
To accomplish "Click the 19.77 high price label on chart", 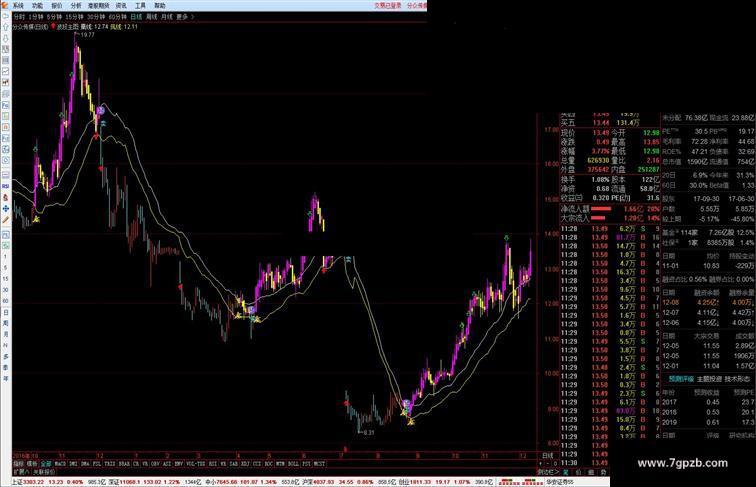I will (88, 35).
